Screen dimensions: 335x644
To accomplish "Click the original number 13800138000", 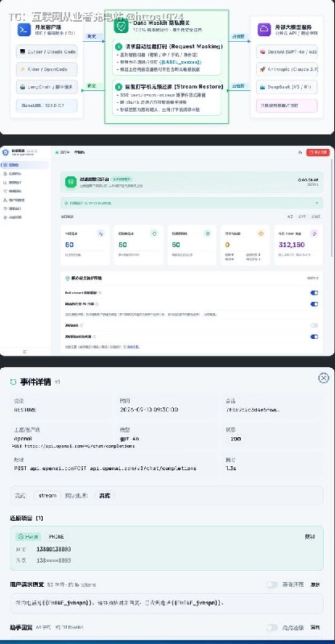I will pyautogui.click(x=54, y=549).
